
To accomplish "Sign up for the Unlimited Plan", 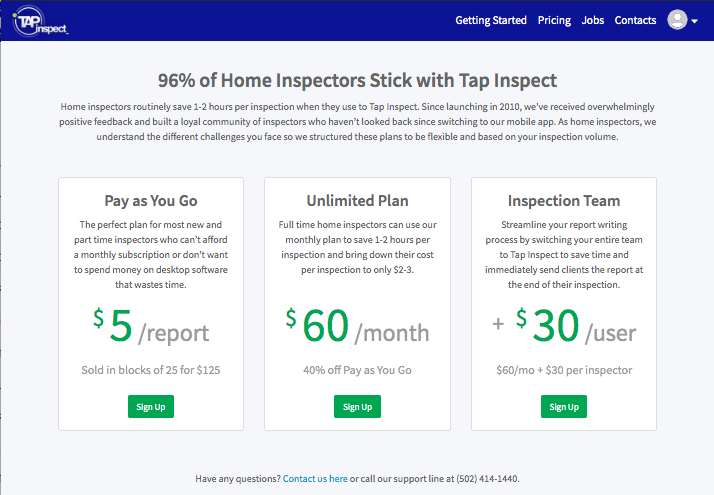I will 357,407.
